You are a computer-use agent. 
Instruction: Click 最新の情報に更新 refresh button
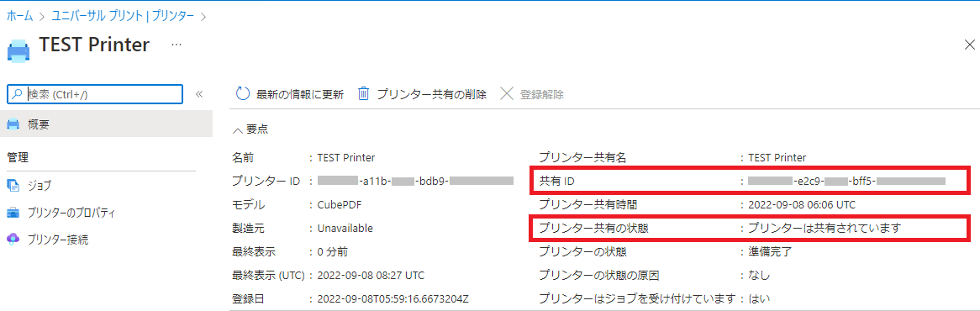pos(289,94)
